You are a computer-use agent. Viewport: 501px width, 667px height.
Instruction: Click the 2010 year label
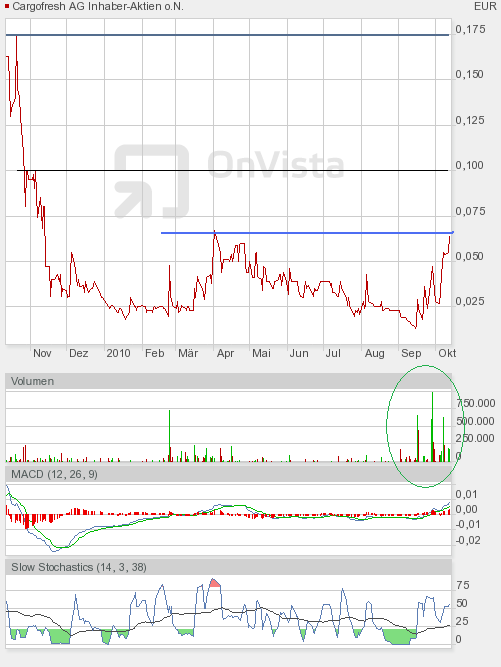[x=118, y=353]
